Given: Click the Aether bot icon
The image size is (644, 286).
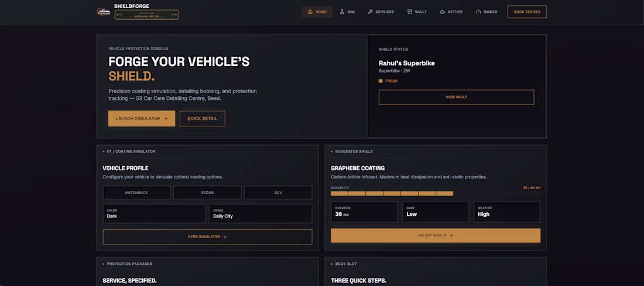Looking at the screenshot, I should [x=443, y=12].
